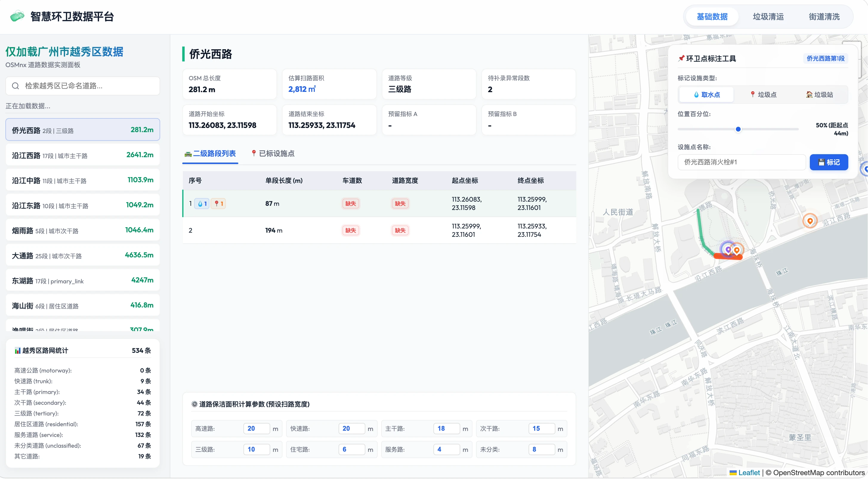Select 垃圾点 facility type
The height and width of the screenshot is (479, 868).
coord(763,95)
